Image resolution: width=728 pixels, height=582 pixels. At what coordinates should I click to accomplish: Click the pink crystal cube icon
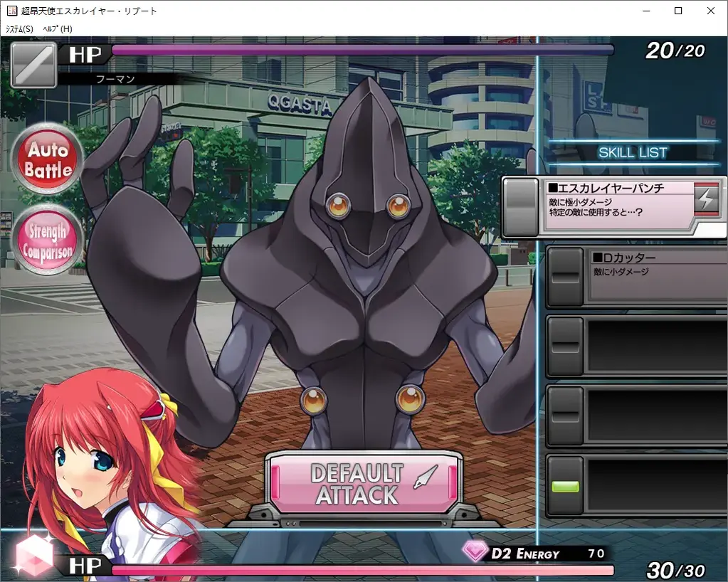[33, 555]
